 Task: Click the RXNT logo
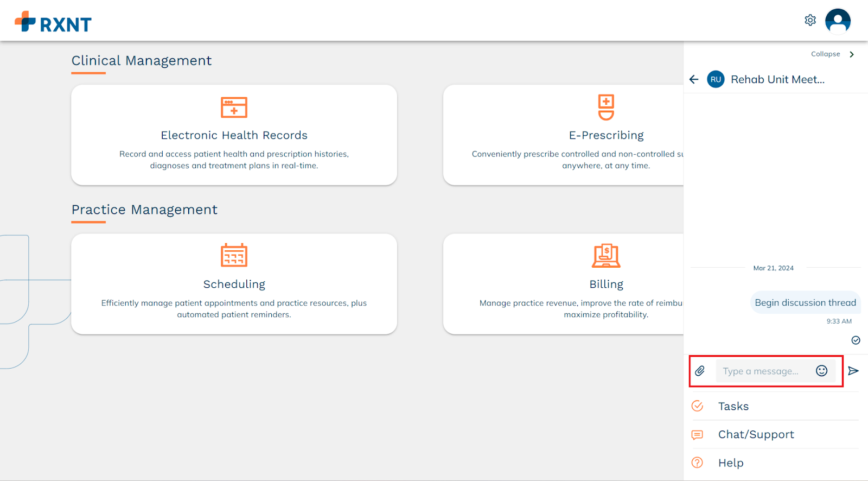53,22
